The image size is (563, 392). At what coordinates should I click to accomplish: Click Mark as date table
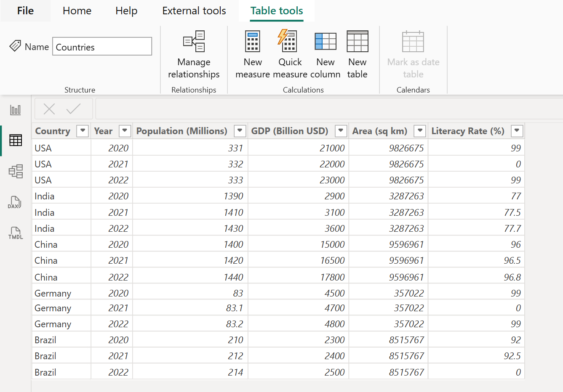[x=413, y=53]
